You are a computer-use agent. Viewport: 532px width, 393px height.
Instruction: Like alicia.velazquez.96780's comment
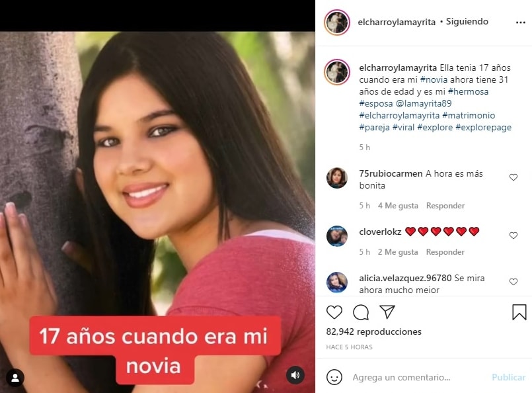click(x=513, y=282)
